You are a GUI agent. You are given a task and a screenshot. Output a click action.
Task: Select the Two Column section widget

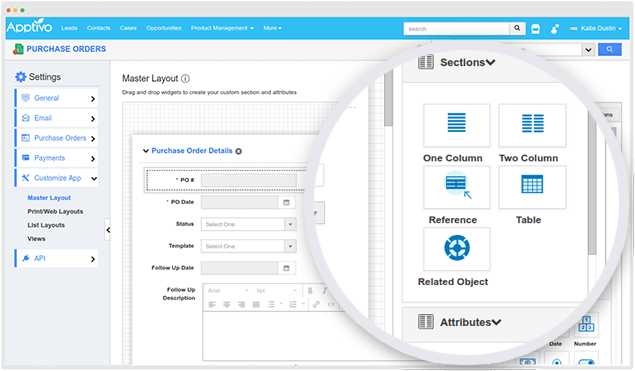[532, 126]
